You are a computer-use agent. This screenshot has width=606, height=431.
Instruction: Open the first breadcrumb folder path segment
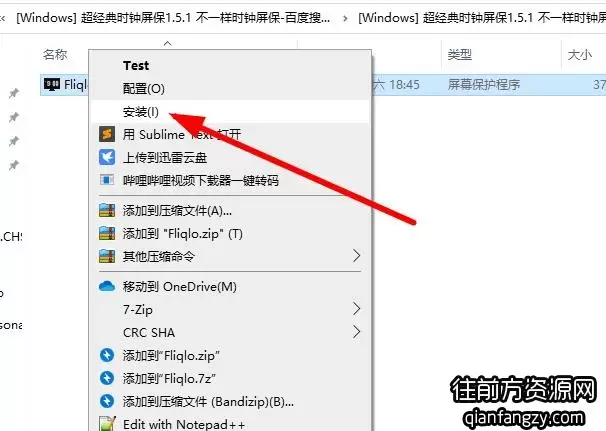tap(173, 17)
